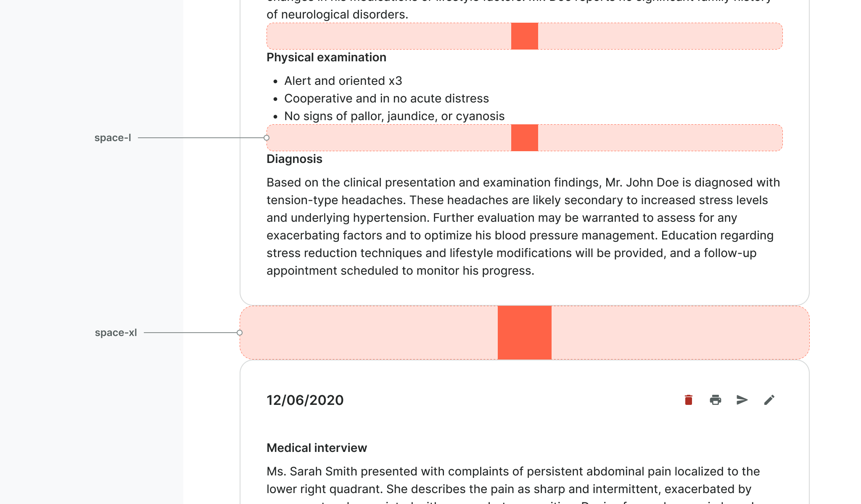
Task: Click the space-xl connector endpoint dot
Action: 240,333
